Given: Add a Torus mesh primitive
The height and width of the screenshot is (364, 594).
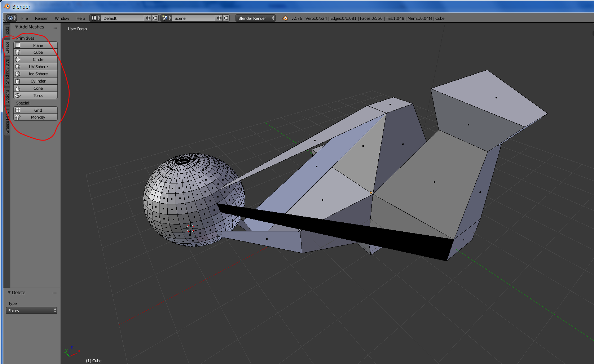Looking at the screenshot, I should (35, 96).
